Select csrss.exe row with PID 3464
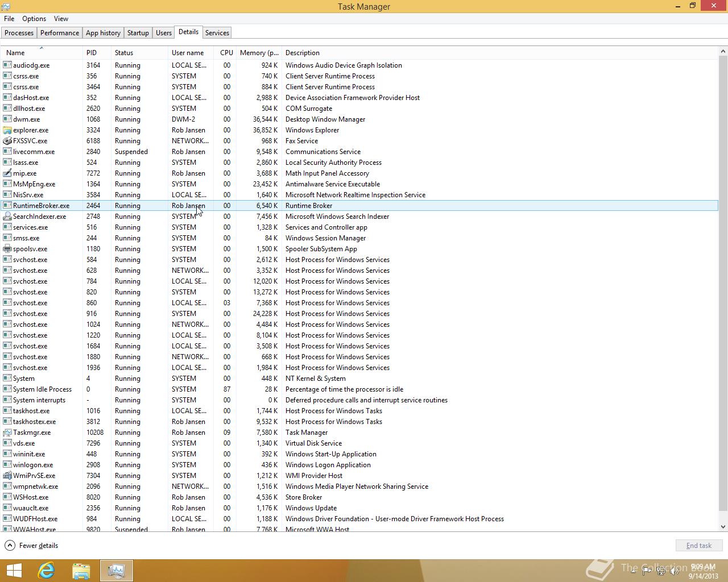Screen dimensions: 728x582 point(359,87)
